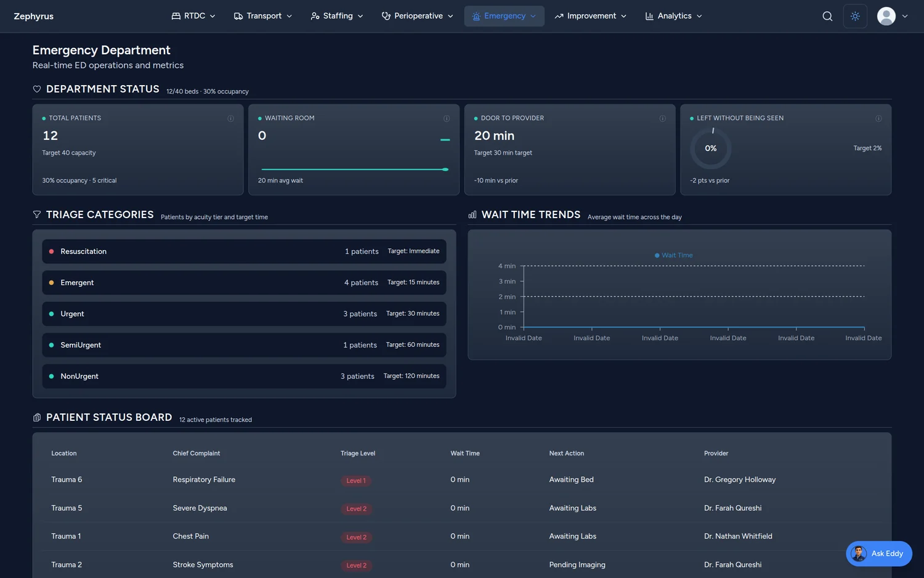Open user avatar profile menu

pyautogui.click(x=886, y=16)
